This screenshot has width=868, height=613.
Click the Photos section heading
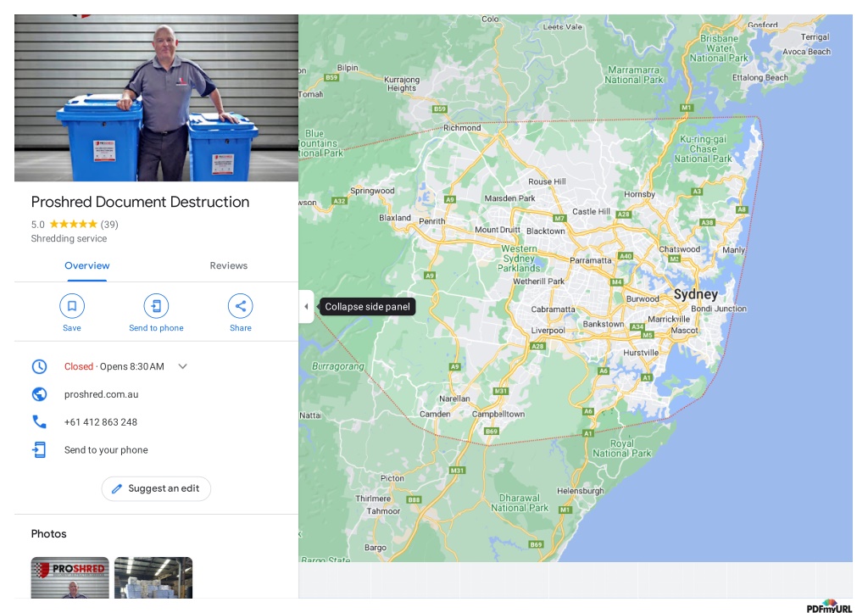pyautogui.click(x=48, y=534)
